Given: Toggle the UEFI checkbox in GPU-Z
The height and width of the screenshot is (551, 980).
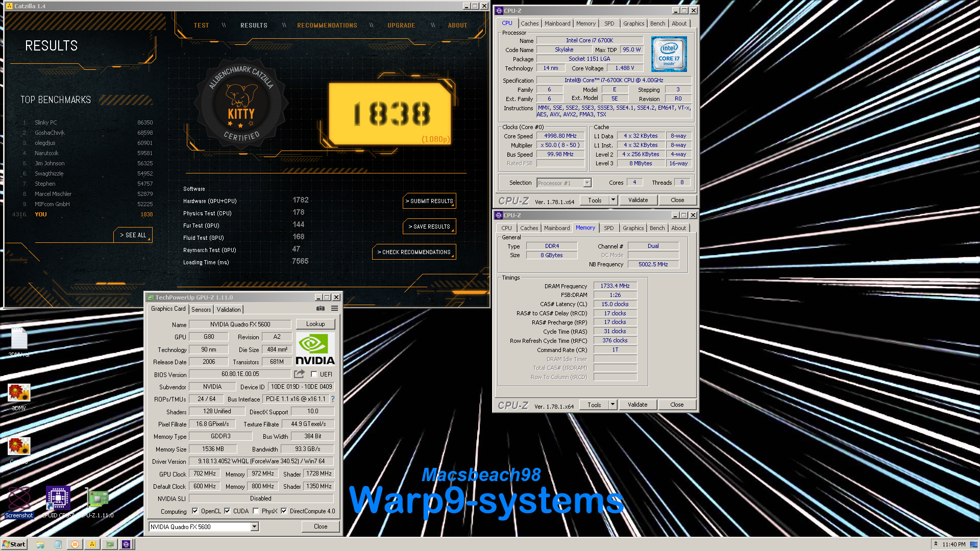Looking at the screenshot, I should point(314,374).
